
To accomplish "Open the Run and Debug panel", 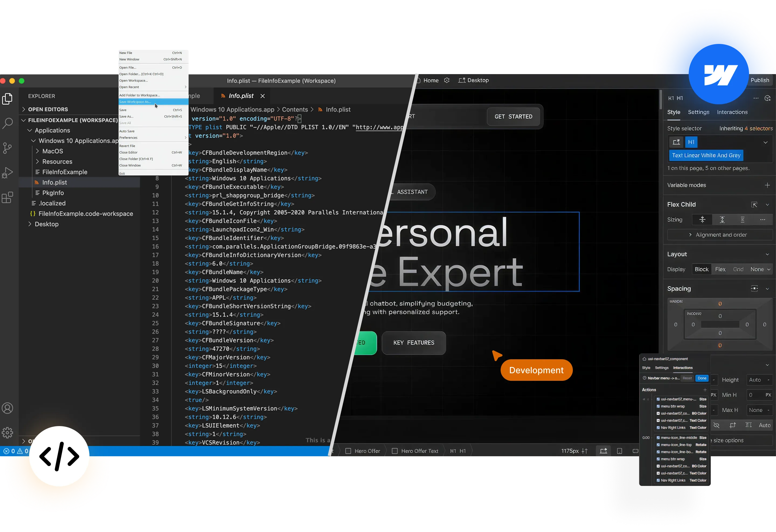I will pyautogui.click(x=7, y=172).
